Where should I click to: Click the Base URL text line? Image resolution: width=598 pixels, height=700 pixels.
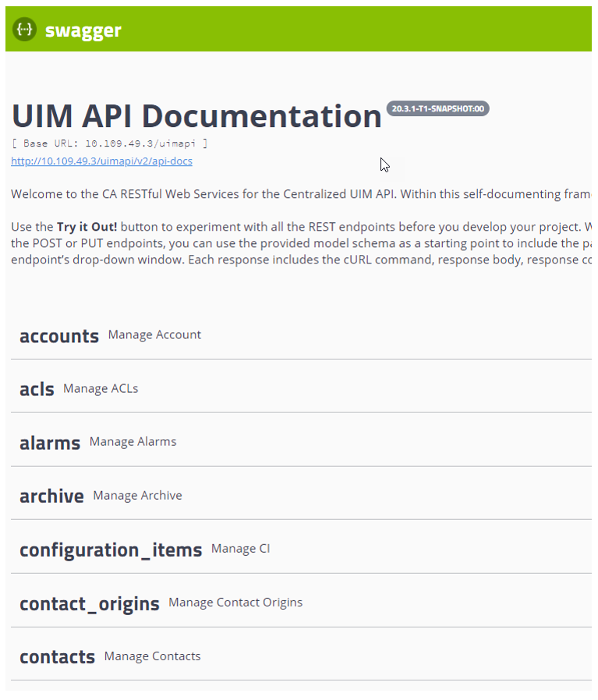(109, 143)
